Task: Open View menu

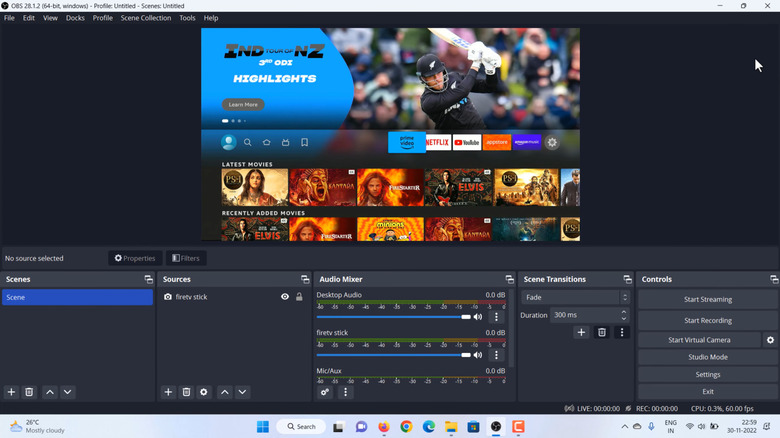Action: (50, 18)
